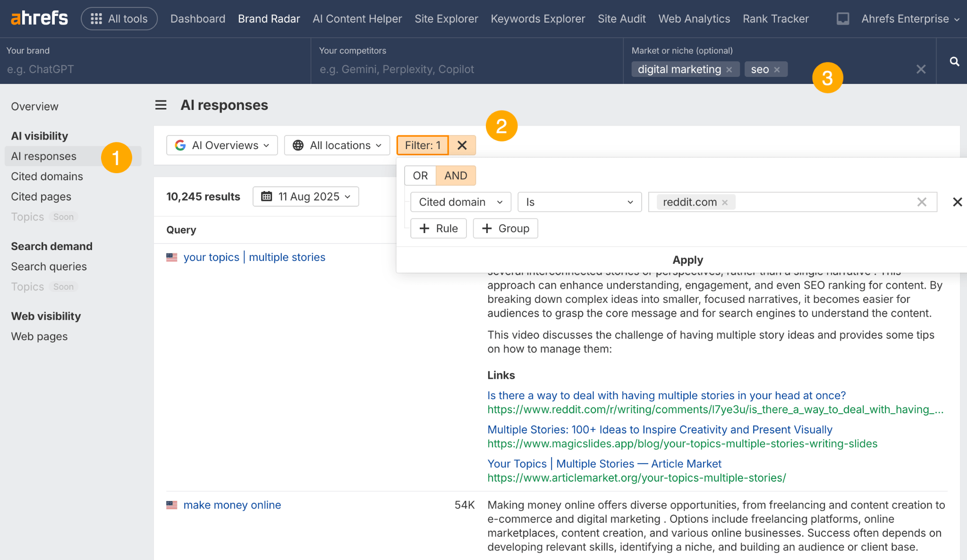967x560 pixels.
Task: Select AI responses in the sidebar
Action: coord(44,156)
